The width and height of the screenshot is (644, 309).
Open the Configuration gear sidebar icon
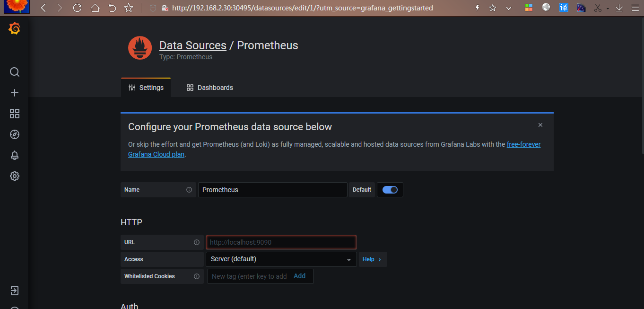(15, 176)
